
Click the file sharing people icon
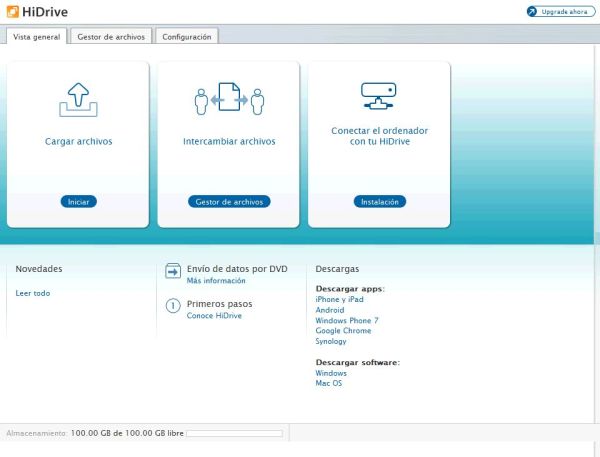(x=228, y=100)
